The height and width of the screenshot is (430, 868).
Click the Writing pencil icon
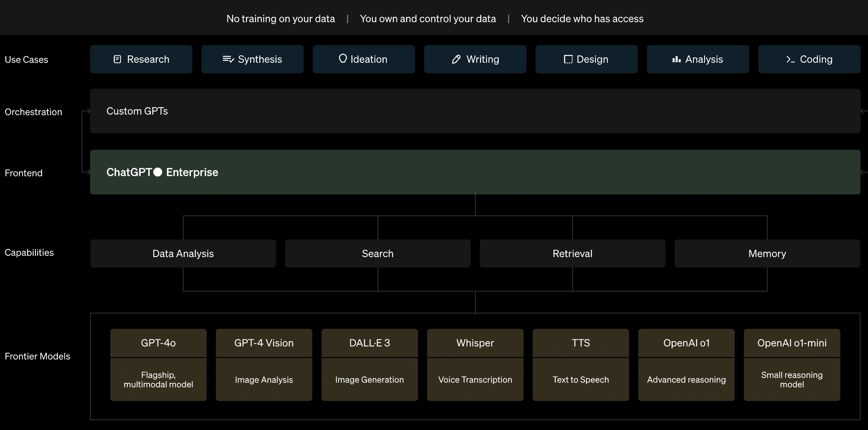[456, 59]
